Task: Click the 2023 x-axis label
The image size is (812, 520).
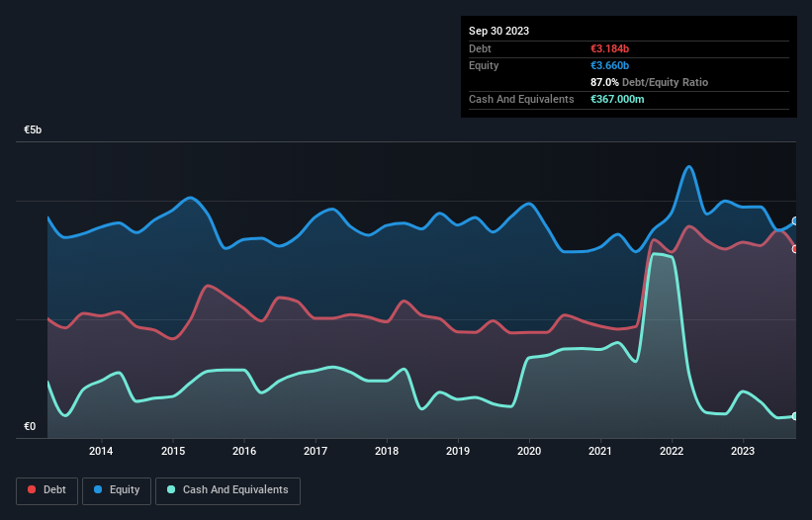Action: click(743, 451)
